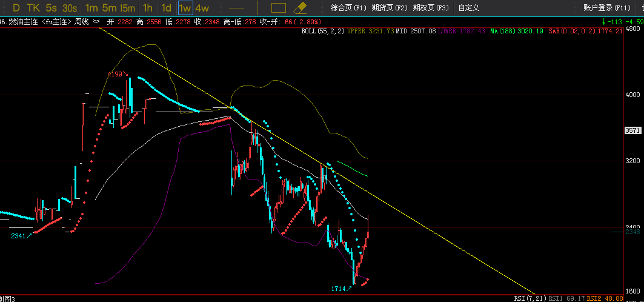Click the 3200 price axis label
Image resolution: width=644 pixels, height=302 pixels.
pos(632,161)
